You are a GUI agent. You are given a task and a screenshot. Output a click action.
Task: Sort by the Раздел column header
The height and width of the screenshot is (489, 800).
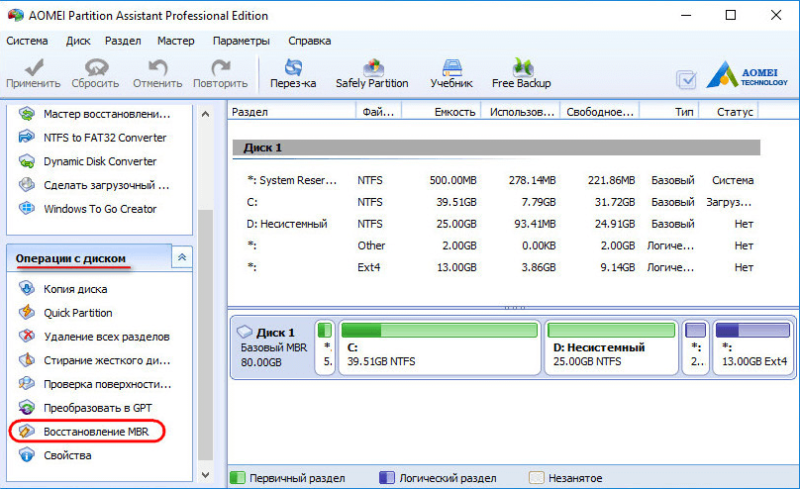pyautogui.click(x=292, y=112)
